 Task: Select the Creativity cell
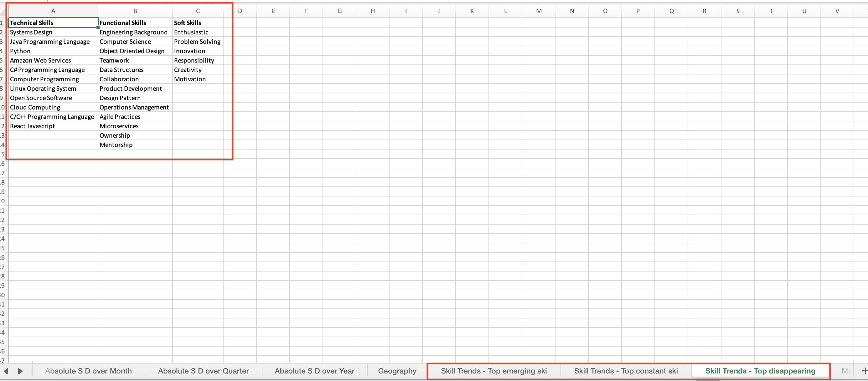[x=198, y=70]
